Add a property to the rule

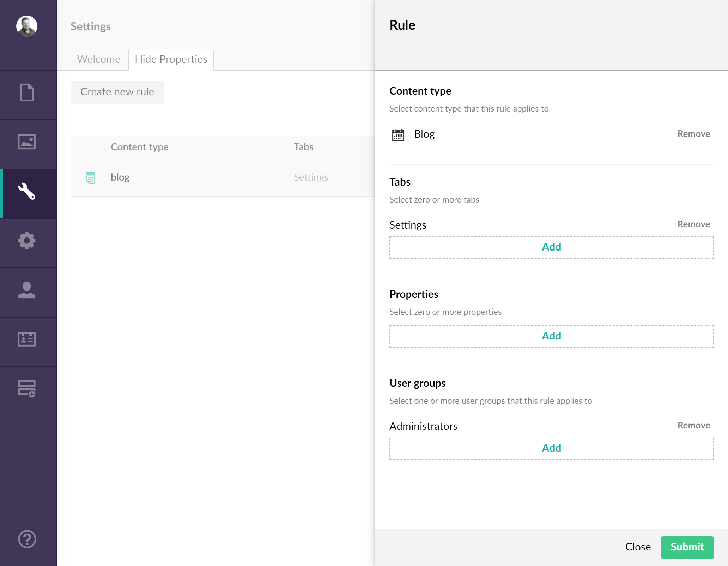point(551,336)
